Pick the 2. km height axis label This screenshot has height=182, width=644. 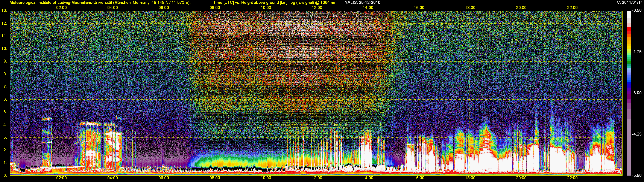(x=5, y=150)
